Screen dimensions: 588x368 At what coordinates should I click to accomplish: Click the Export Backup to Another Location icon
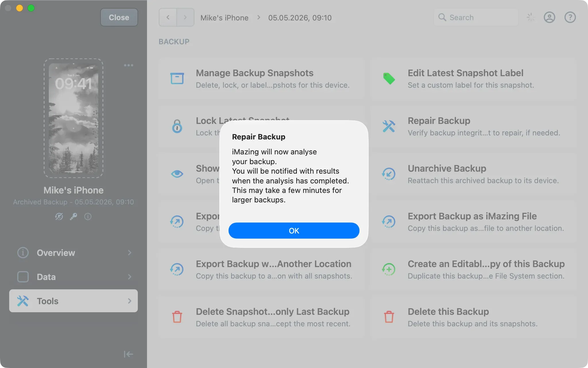(177, 269)
